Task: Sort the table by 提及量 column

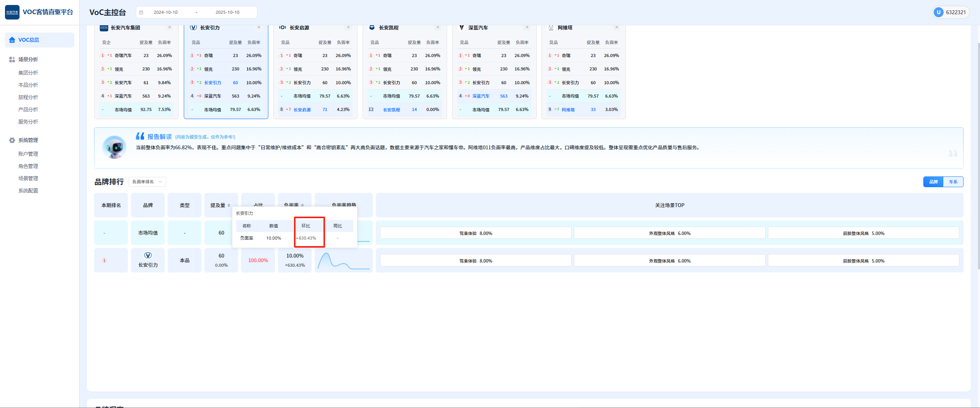Action: (x=229, y=206)
